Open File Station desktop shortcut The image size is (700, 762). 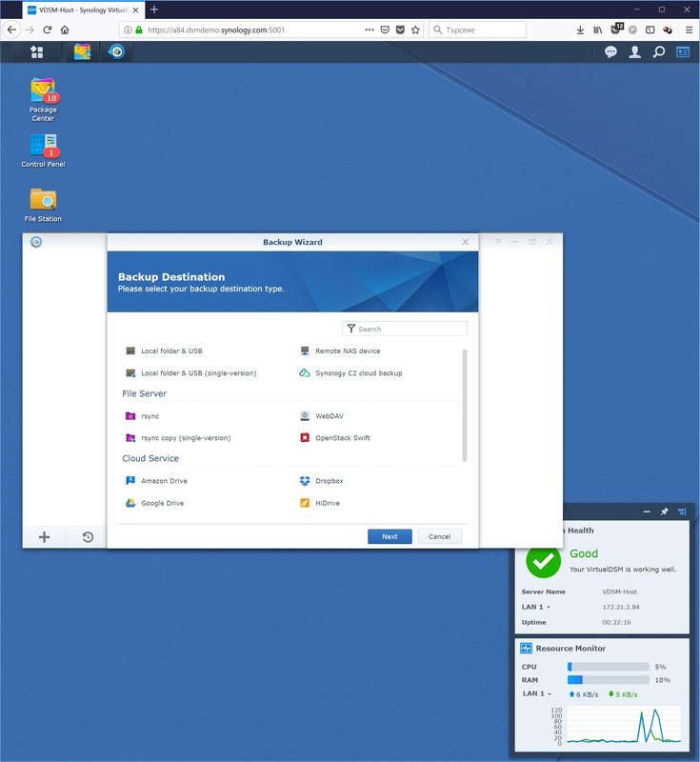pyautogui.click(x=43, y=206)
